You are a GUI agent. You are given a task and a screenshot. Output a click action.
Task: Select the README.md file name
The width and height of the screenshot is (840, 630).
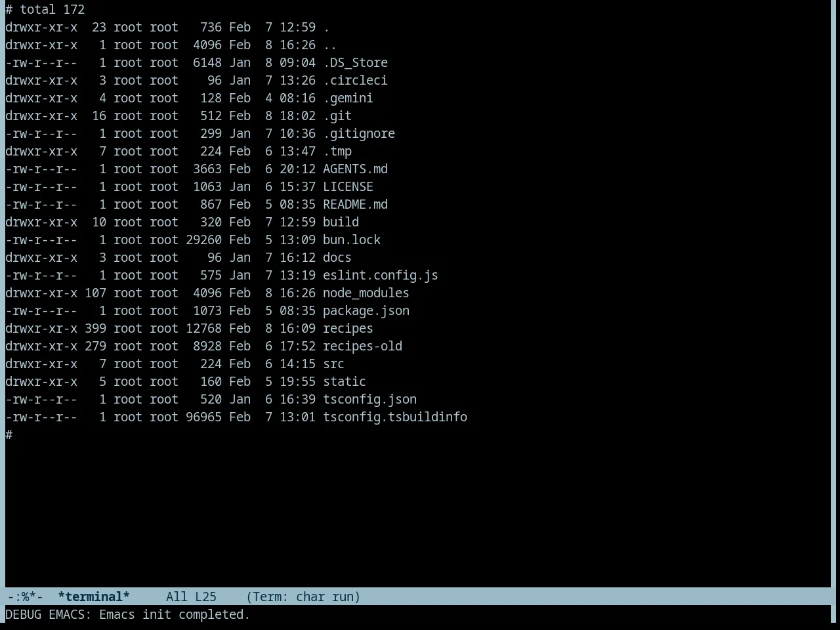[355, 205]
